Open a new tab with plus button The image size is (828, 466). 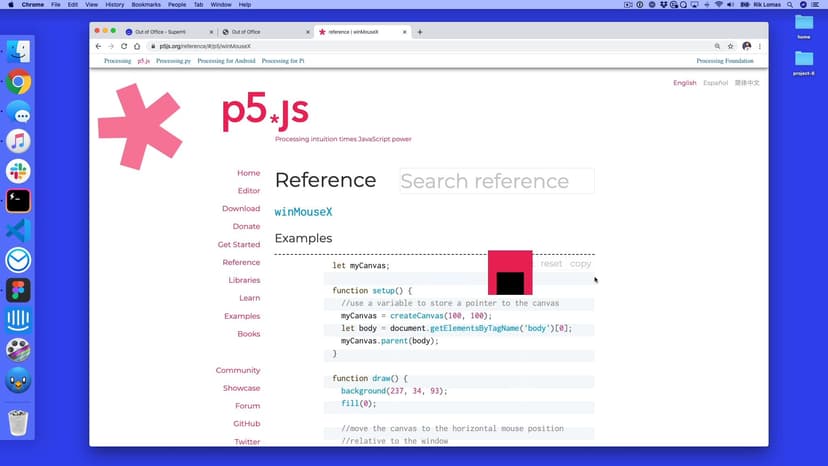(x=420, y=32)
